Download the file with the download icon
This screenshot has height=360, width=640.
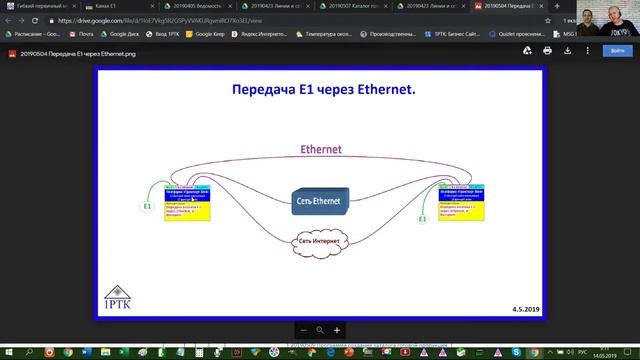[567, 51]
